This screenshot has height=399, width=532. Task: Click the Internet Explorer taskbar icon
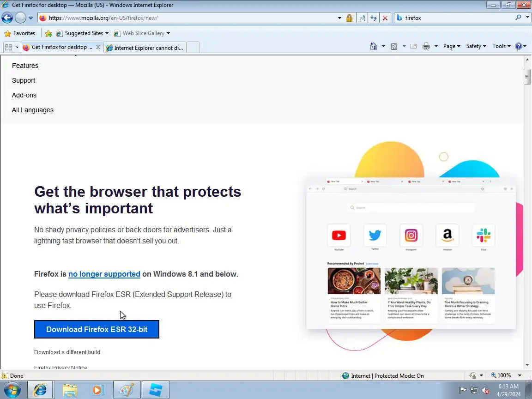[x=40, y=390]
